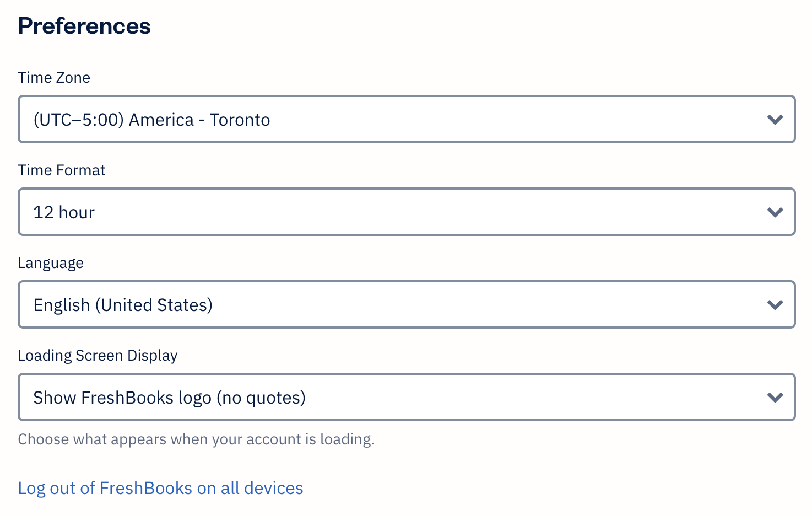This screenshot has width=812, height=515.
Task: Open the Language dropdown
Action: coord(406,304)
